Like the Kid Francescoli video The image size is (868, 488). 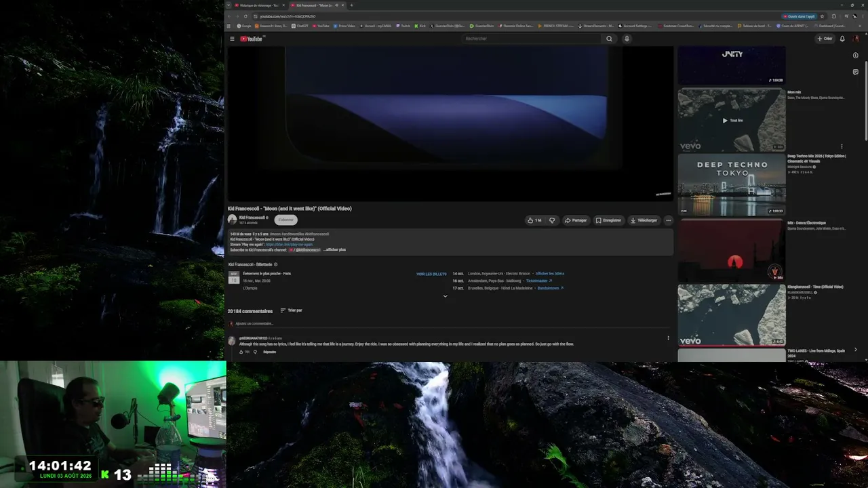[x=534, y=220]
